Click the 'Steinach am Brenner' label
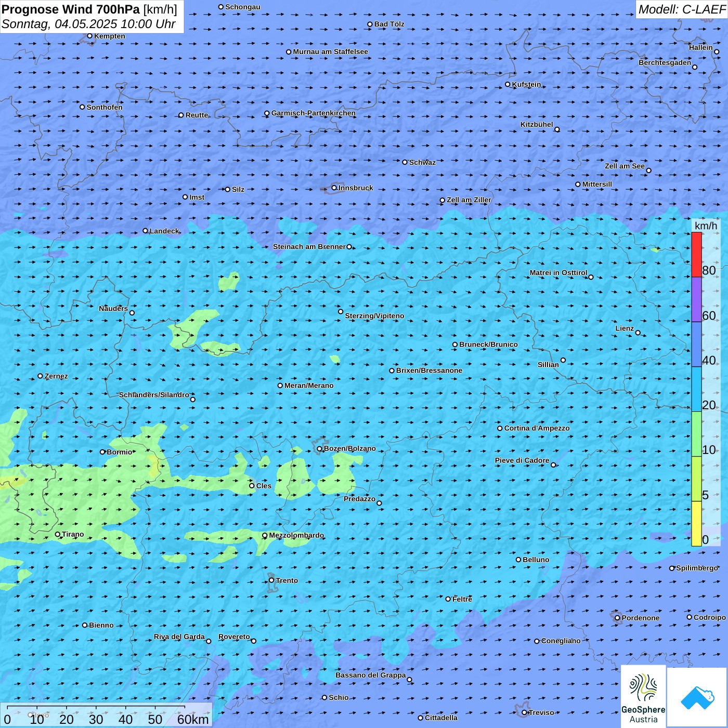The image size is (728, 728). pos(309,246)
